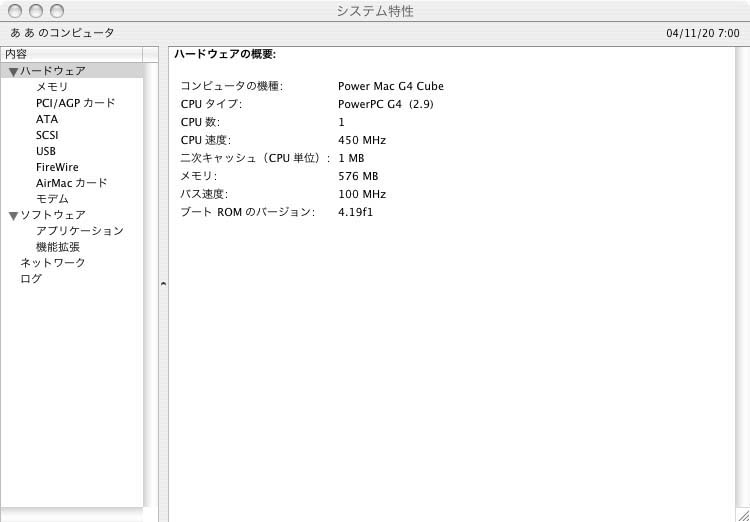Open the FireWire section
This screenshot has height=522, width=750.
(x=57, y=167)
